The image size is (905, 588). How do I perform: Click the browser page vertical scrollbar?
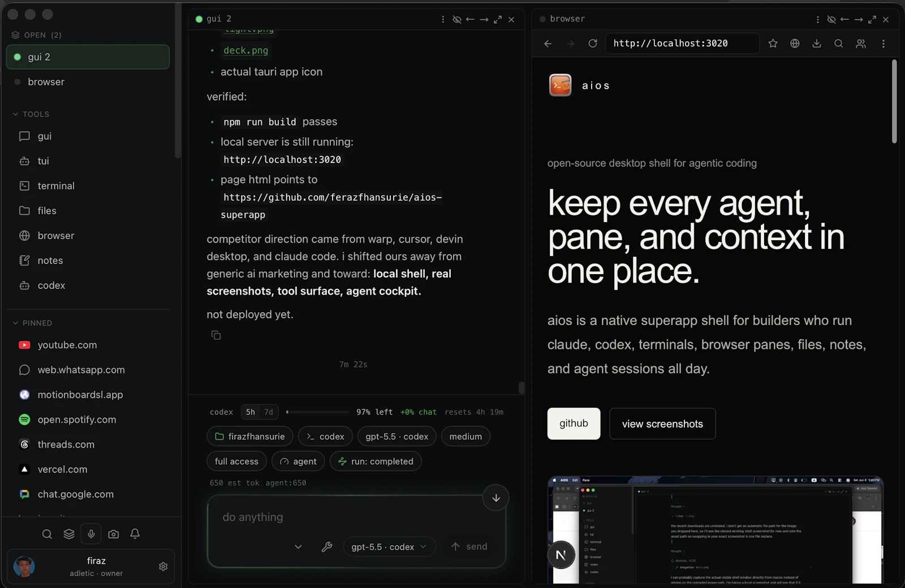894,102
